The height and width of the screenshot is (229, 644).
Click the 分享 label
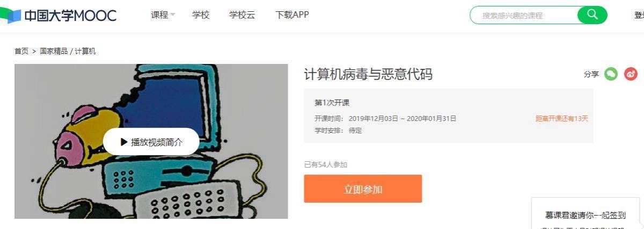pos(591,74)
